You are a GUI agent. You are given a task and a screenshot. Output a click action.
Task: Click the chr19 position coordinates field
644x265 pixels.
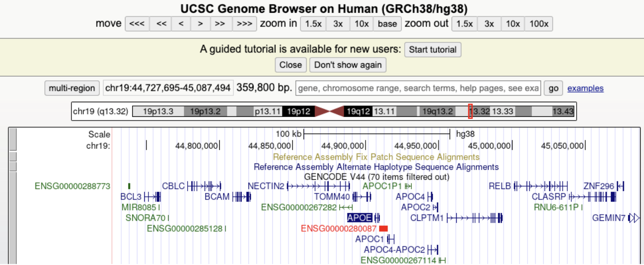pyautogui.click(x=168, y=88)
